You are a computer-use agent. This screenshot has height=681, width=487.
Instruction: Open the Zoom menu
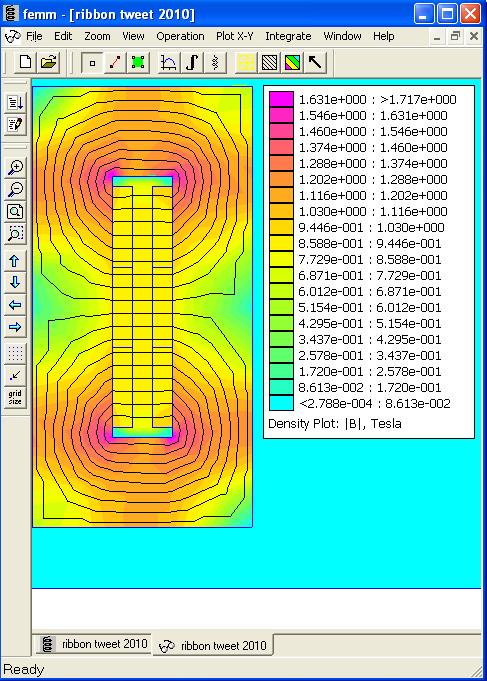pos(97,36)
